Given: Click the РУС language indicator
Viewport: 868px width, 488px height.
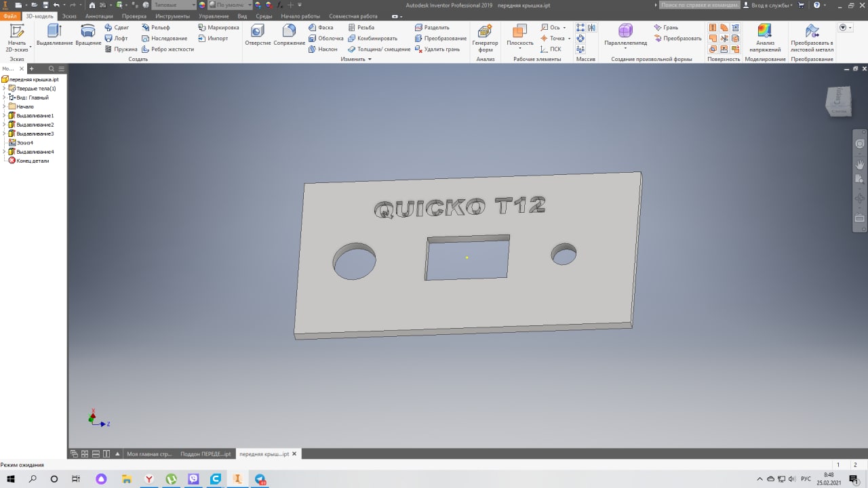Looking at the screenshot, I should tap(806, 479).
